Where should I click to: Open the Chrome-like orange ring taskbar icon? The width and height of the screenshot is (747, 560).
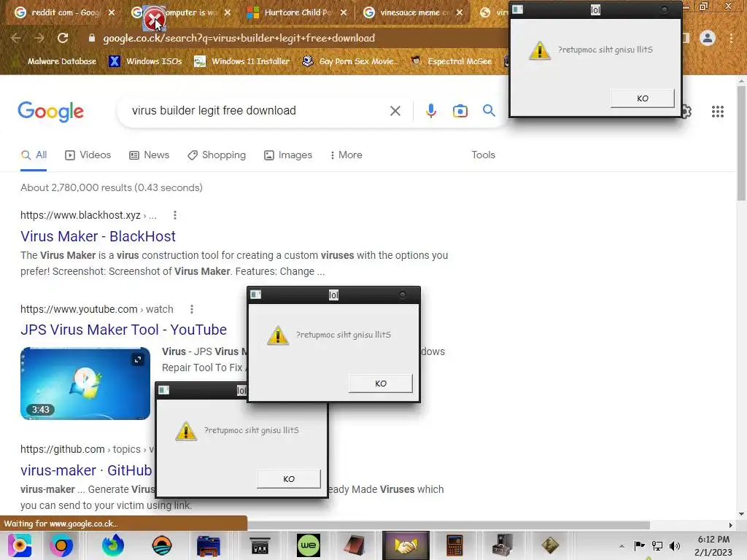pyautogui.click(x=61, y=545)
